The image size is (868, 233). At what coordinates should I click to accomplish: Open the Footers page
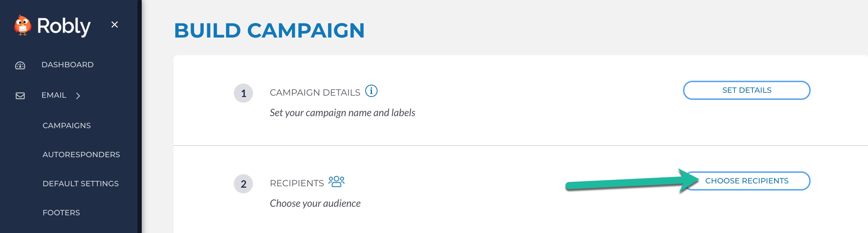tap(61, 213)
